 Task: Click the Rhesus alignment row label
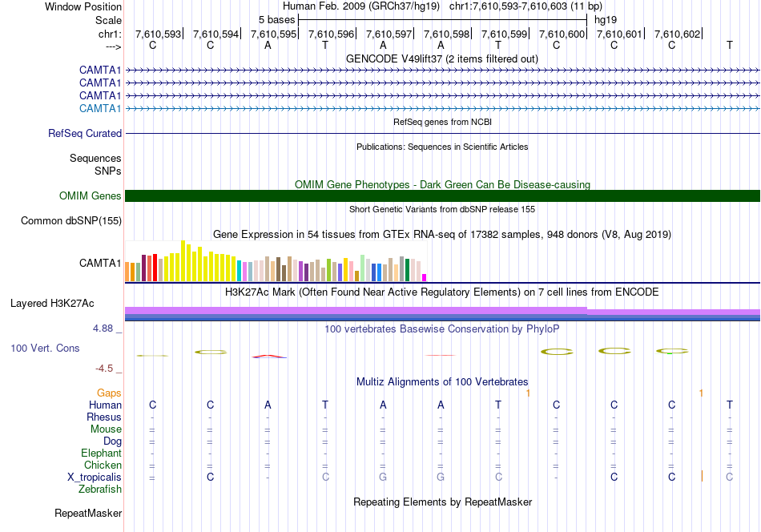pyautogui.click(x=104, y=417)
